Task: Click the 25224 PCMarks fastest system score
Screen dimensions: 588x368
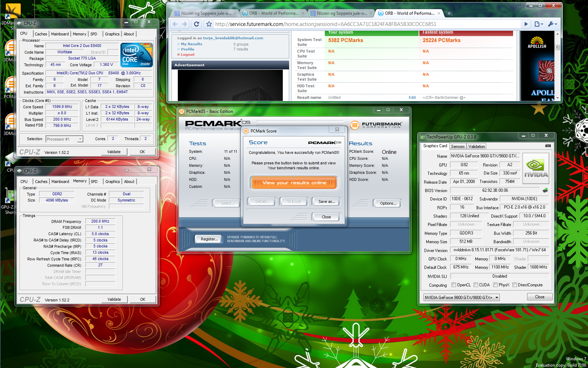Action: pos(441,40)
